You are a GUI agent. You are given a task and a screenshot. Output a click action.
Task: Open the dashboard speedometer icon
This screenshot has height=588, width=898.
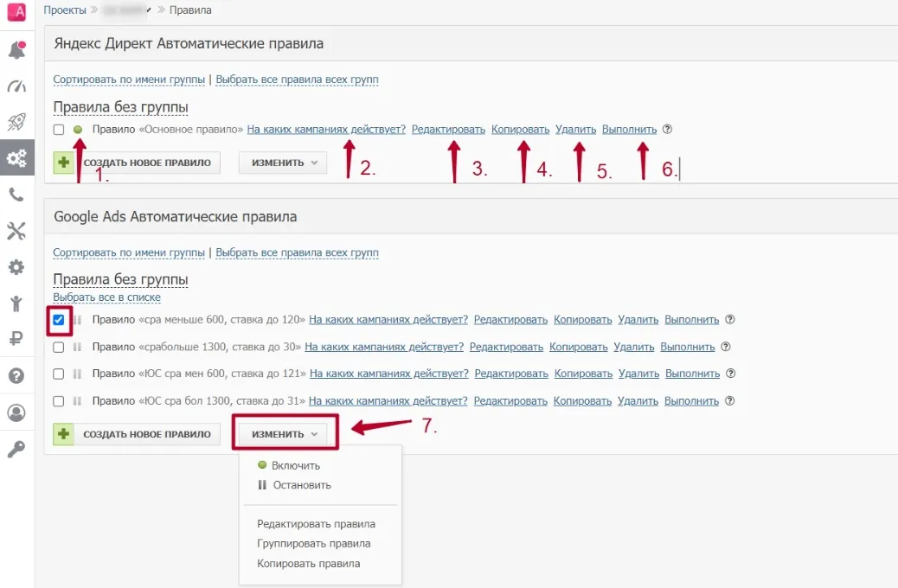pyautogui.click(x=16, y=86)
